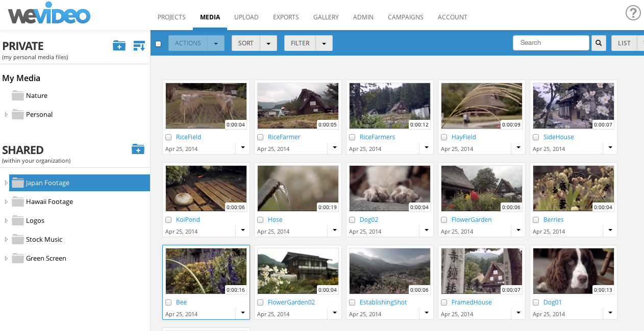This screenshot has width=644, height=331.
Task: Open the Dog01 video thumbnail
Action: (x=573, y=271)
